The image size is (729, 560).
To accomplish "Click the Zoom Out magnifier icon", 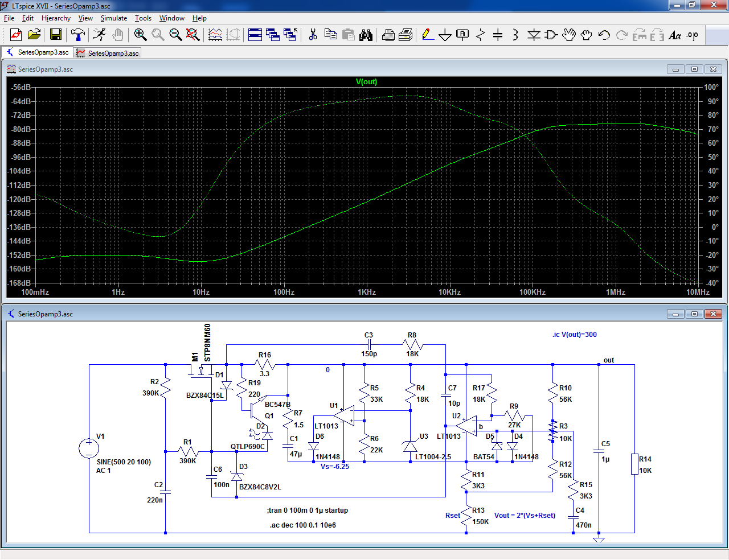I will 175,35.
